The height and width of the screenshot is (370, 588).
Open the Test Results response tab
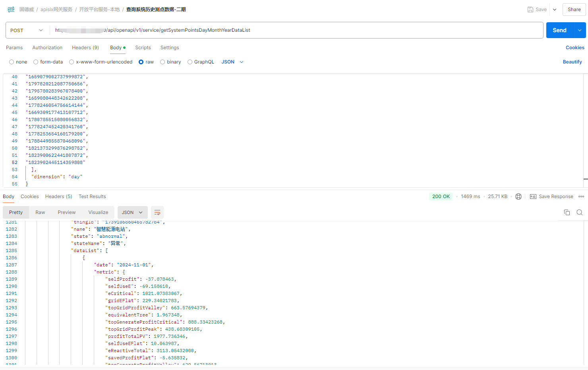(92, 197)
